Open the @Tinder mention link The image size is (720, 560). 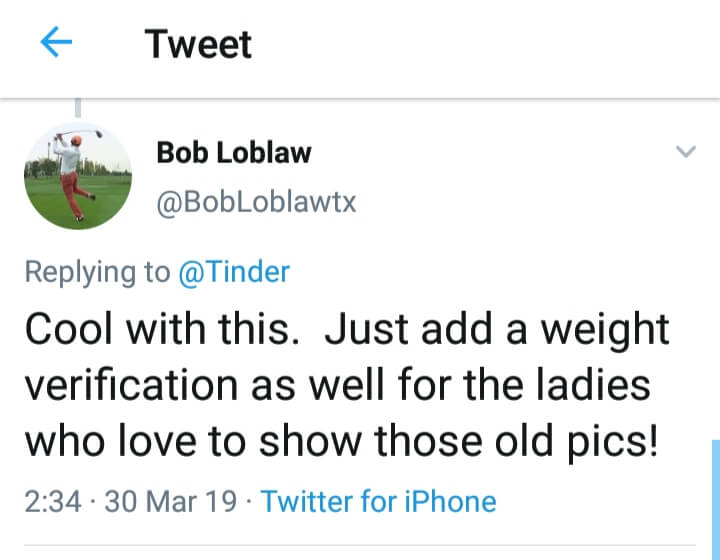233,272
